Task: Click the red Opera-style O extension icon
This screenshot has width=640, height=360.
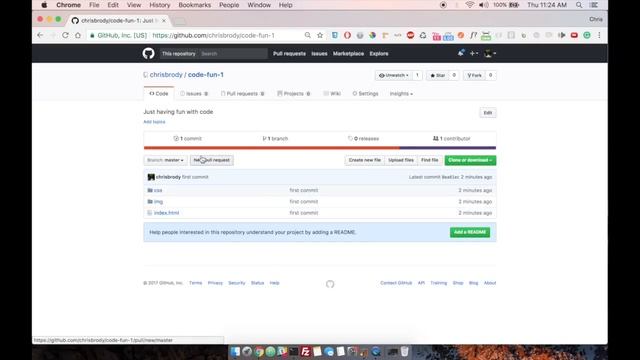Action: click(x=347, y=36)
